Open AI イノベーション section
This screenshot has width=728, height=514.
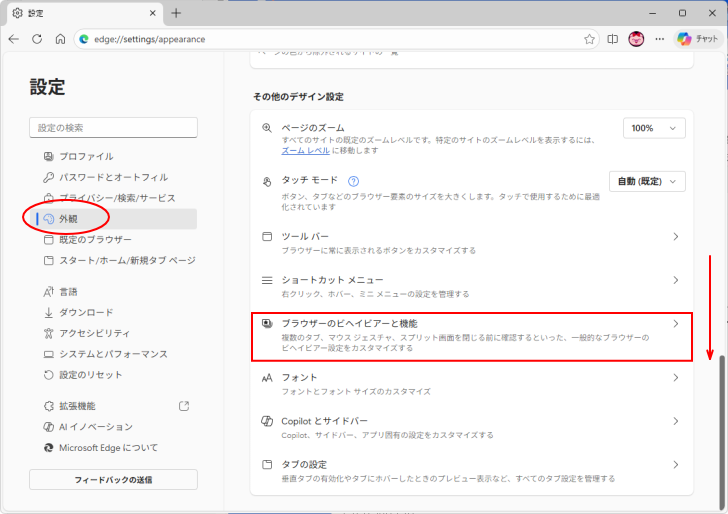[x=114, y=427]
